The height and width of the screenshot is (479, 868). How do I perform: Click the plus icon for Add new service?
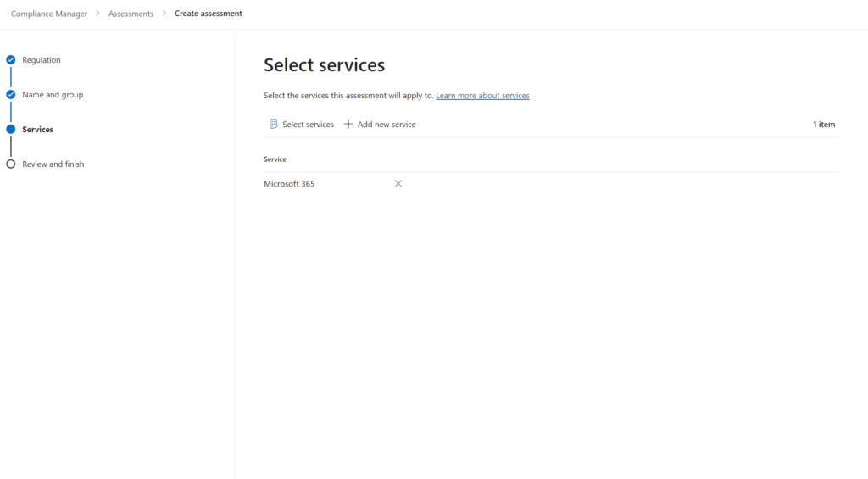[348, 125]
